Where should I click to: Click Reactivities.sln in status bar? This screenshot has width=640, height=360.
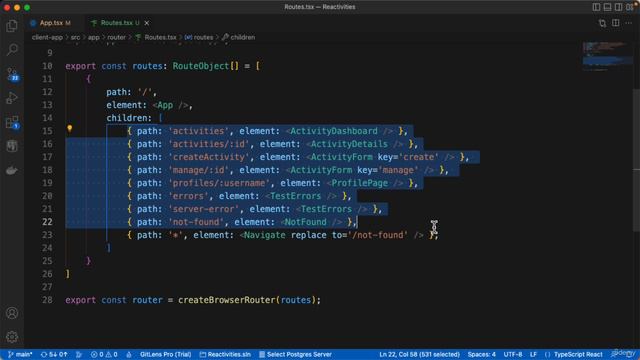tap(225, 354)
